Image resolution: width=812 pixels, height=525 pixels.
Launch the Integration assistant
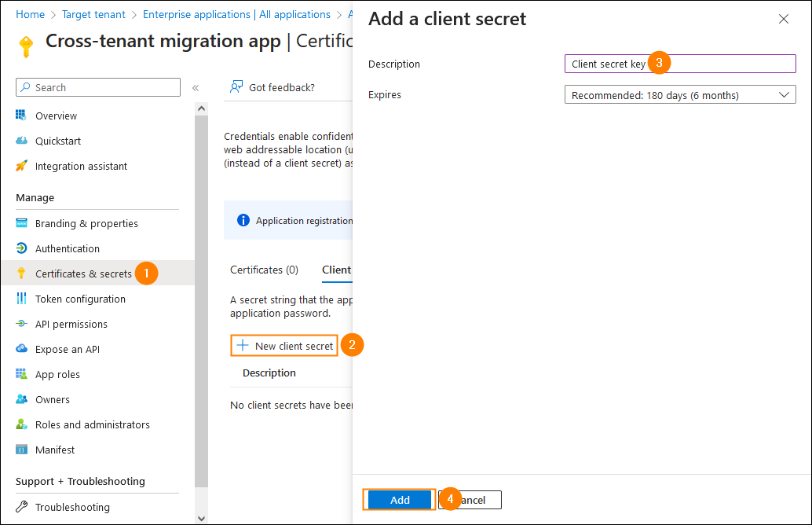coord(79,166)
